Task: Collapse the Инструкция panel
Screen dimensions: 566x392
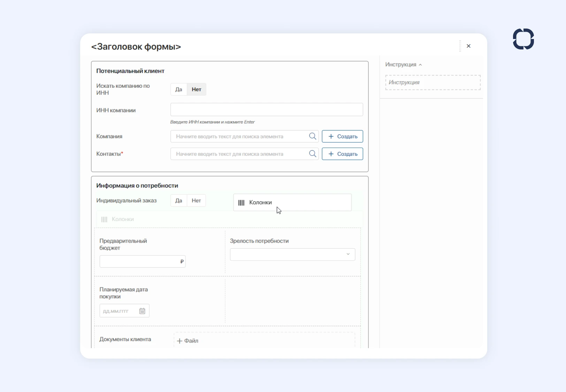Action: tap(421, 64)
